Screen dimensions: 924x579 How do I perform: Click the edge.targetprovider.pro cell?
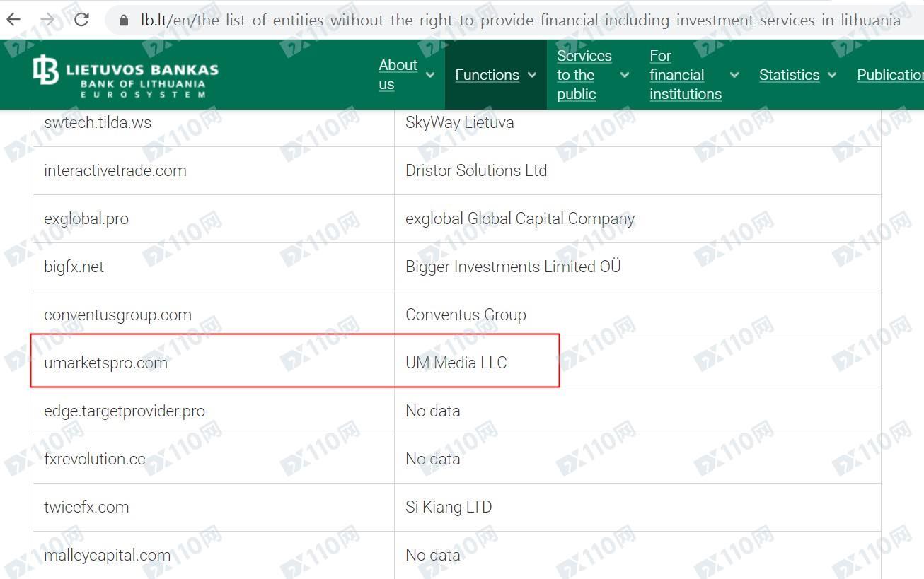tap(214, 411)
